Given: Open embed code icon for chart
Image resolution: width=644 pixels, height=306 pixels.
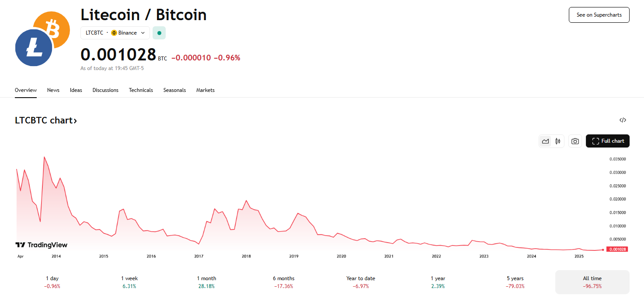Looking at the screenshot, I should [x=623, y=120].
